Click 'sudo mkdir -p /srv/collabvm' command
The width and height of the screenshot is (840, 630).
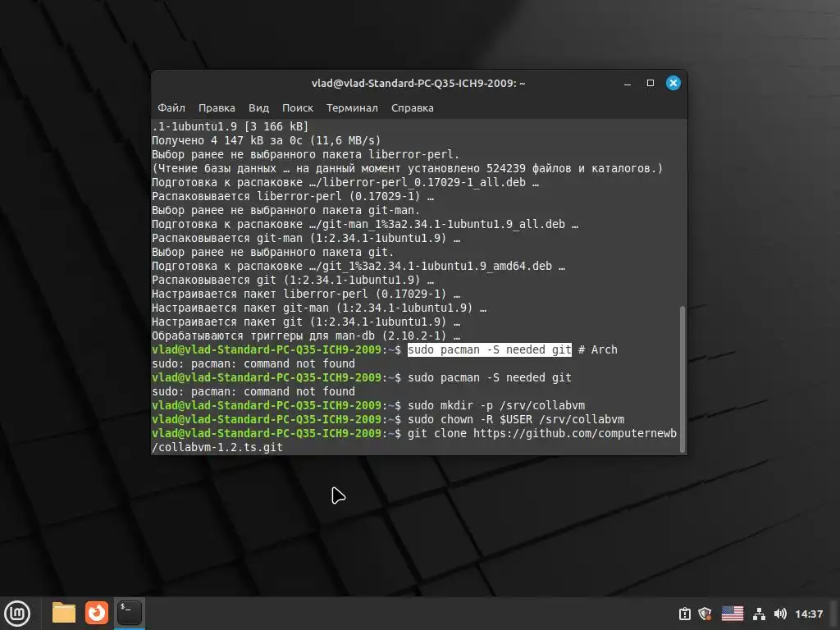click(496, 405)
